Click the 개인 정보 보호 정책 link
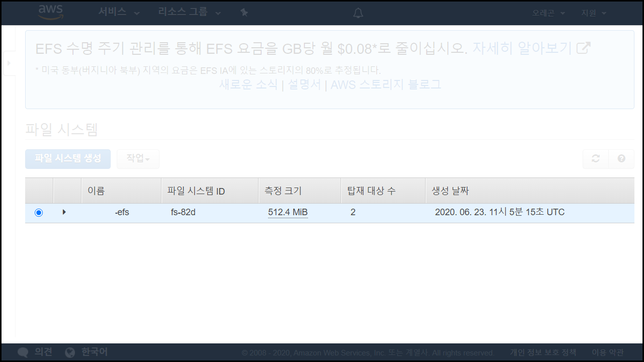The height and width of the screenshot is (362, 644). tap(543, 352)
